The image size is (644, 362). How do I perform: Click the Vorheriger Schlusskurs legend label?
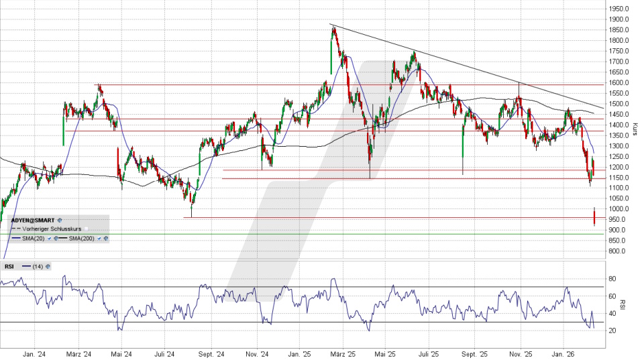click(x=52, y=229)
